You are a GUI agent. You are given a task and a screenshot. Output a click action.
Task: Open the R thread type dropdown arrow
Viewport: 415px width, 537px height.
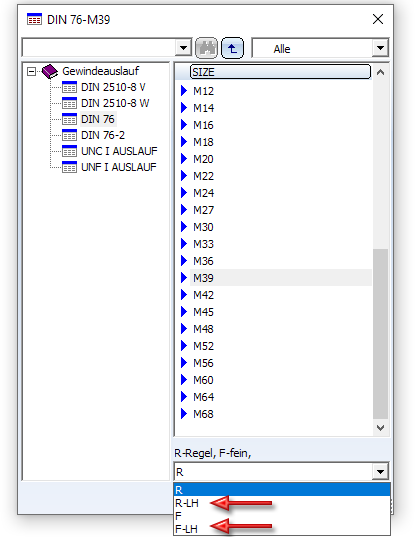click(x=380, y=472)
